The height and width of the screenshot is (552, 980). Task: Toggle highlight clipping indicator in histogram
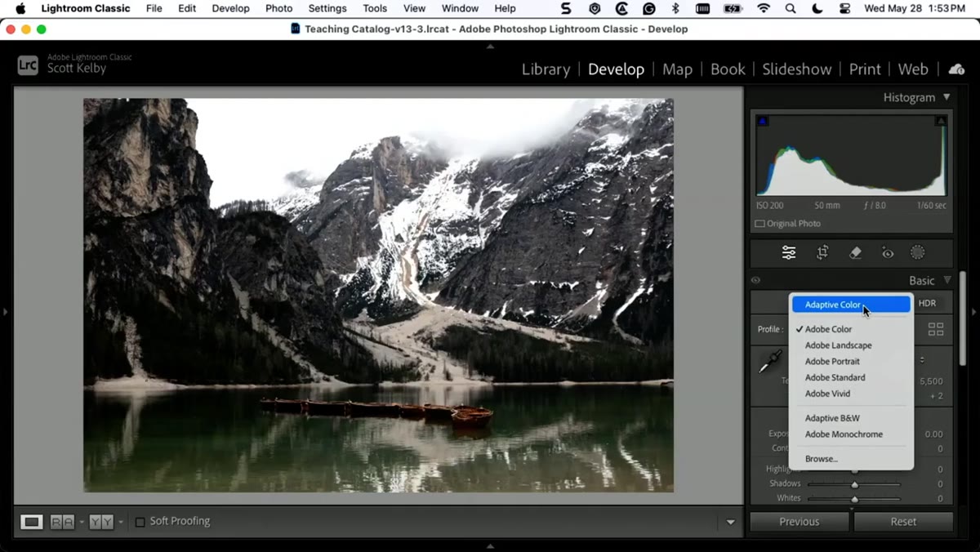[x=941, y=121]
